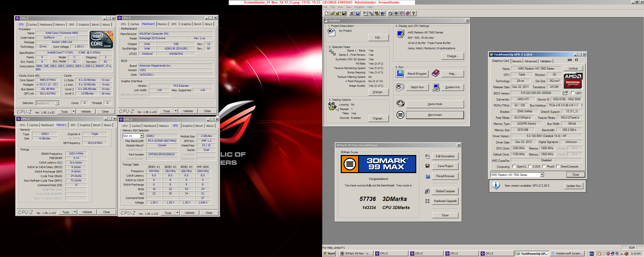Click the Start button on the taskbar
Screen dimensions: 644x257
pos(329,253)
